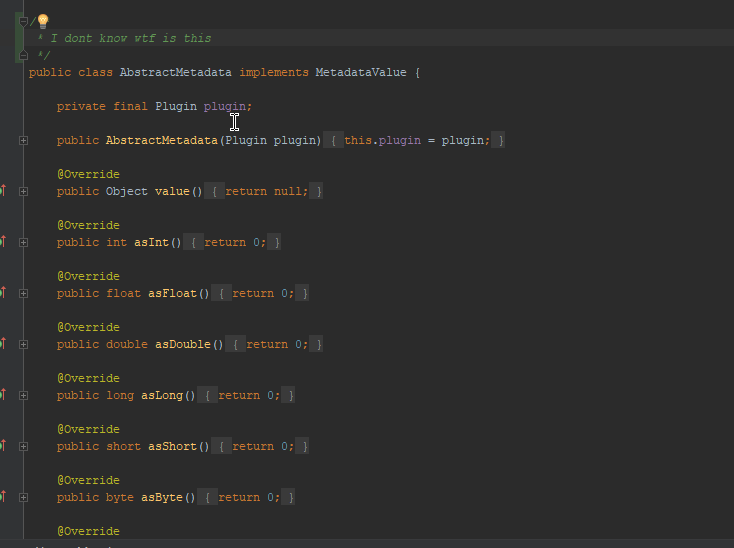The width and height of the screenshot is (734, 548).
Task: Click the 'implements' keyword
Action: click(x=274, y=73)
